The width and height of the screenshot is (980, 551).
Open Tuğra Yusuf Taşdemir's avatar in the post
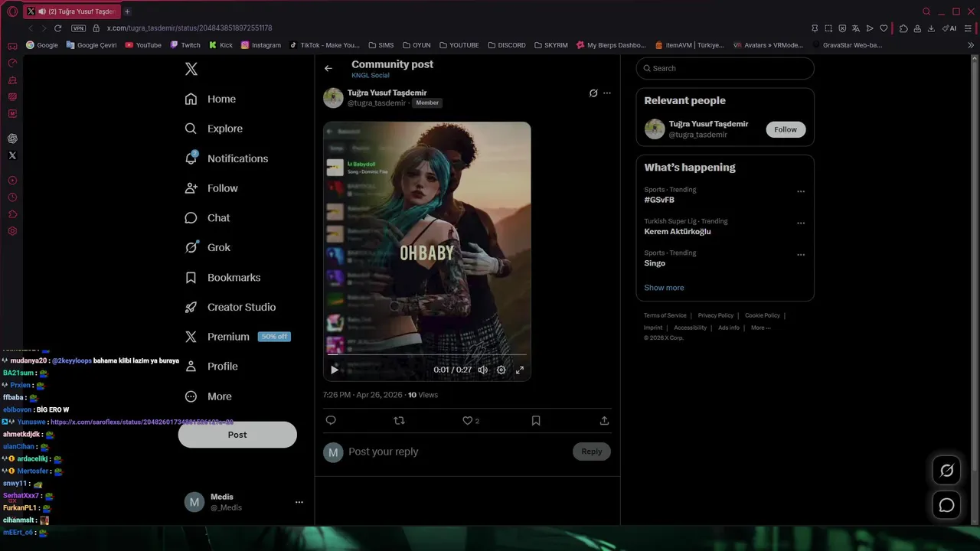click(x=333, y=98)
